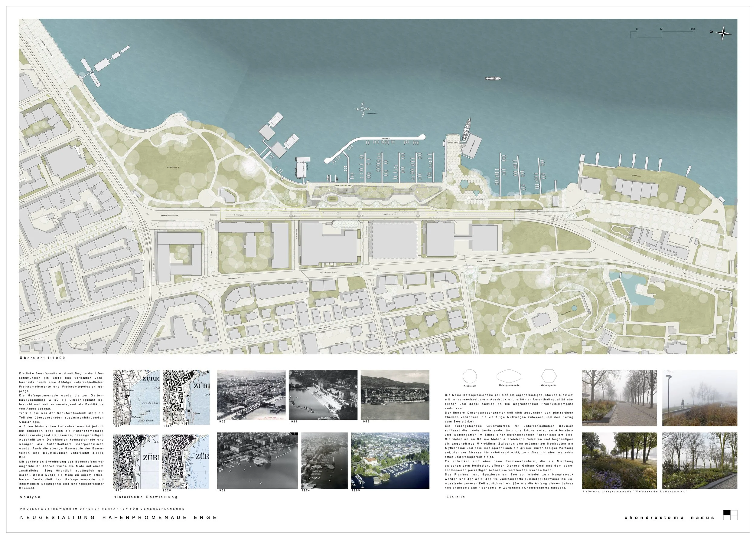Open the historical map thumbnail dated 1940
756x539 pixels.
[x=186, y=397]
